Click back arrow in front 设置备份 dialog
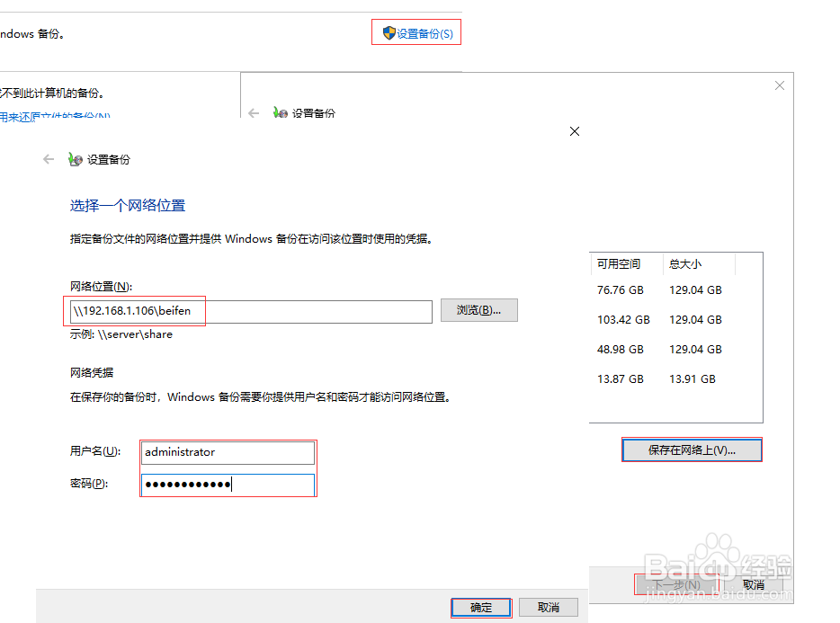 coord(49,159)
